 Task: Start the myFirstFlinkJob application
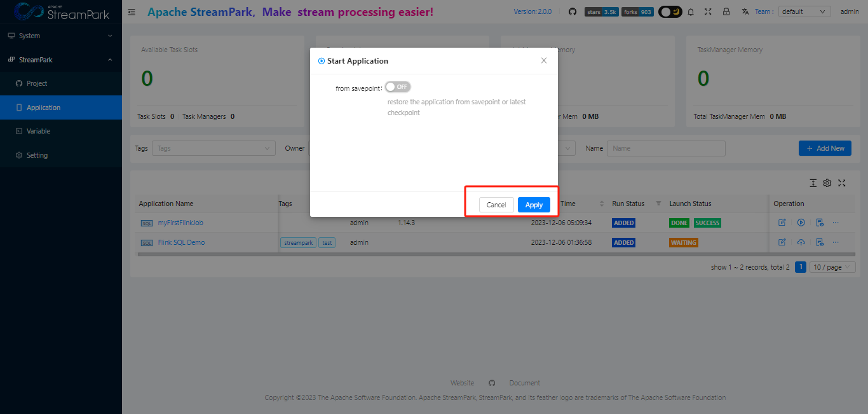coord(801,223)
